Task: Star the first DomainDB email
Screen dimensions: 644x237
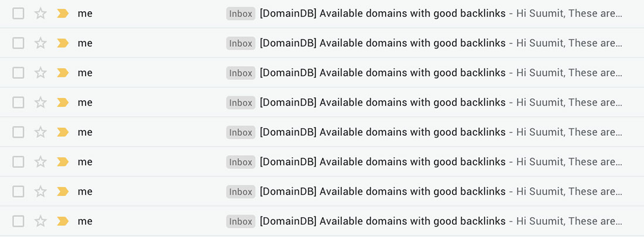Action: (40, 13)
